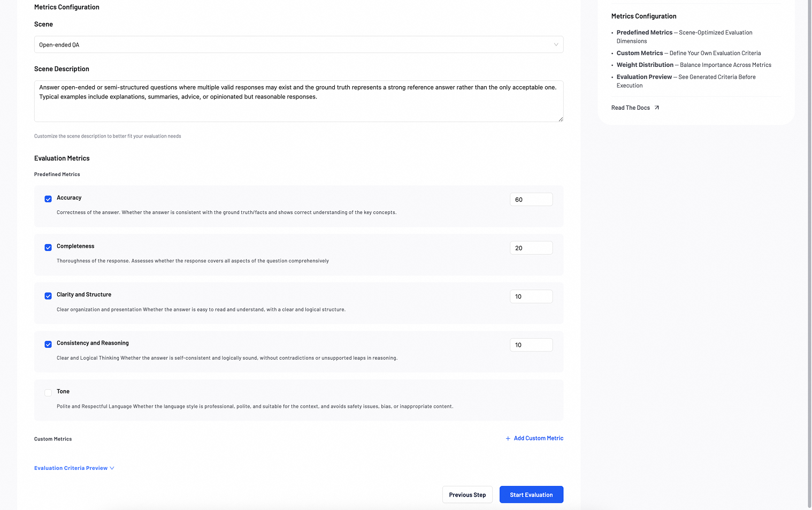
Task: Click the Completeness weight field showing 20
Action: pyautogui.click(x=531, y=248)
